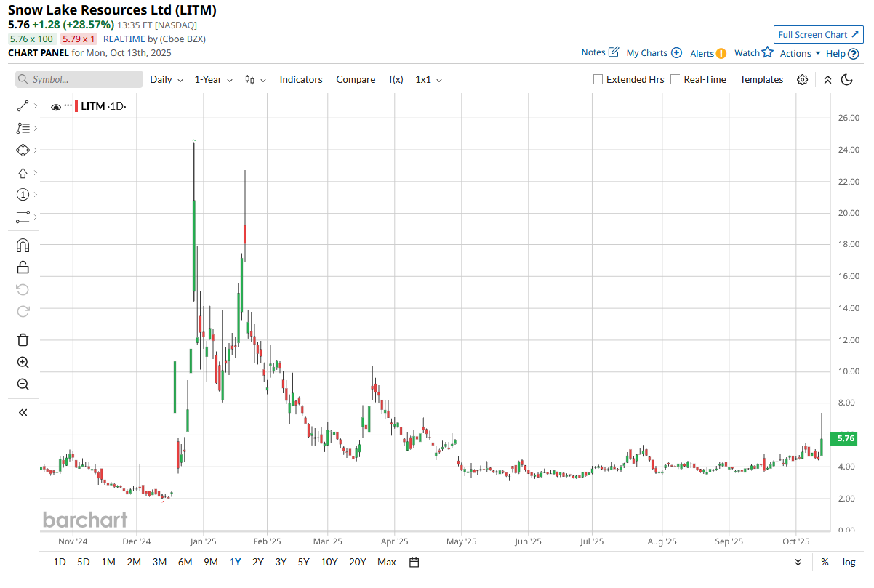Screen dimensions: 874x588
Task: Select the Max range
Action: click(387, 562)
